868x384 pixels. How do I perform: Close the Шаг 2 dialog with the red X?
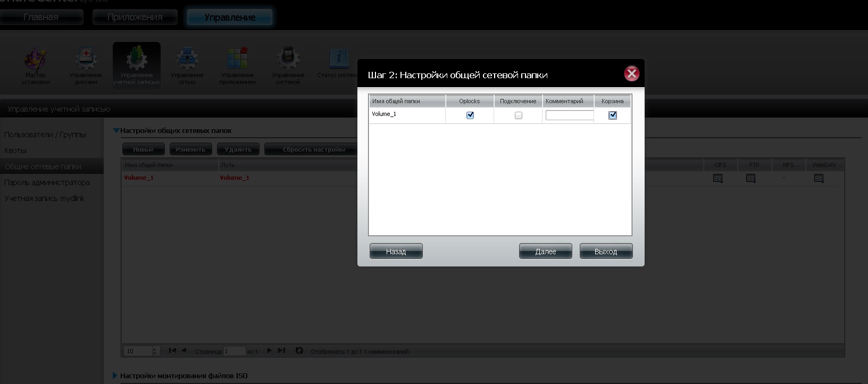(632, 73)
